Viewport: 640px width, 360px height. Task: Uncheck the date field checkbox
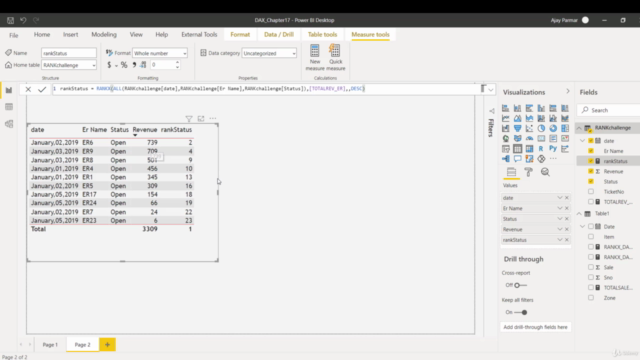591,141
